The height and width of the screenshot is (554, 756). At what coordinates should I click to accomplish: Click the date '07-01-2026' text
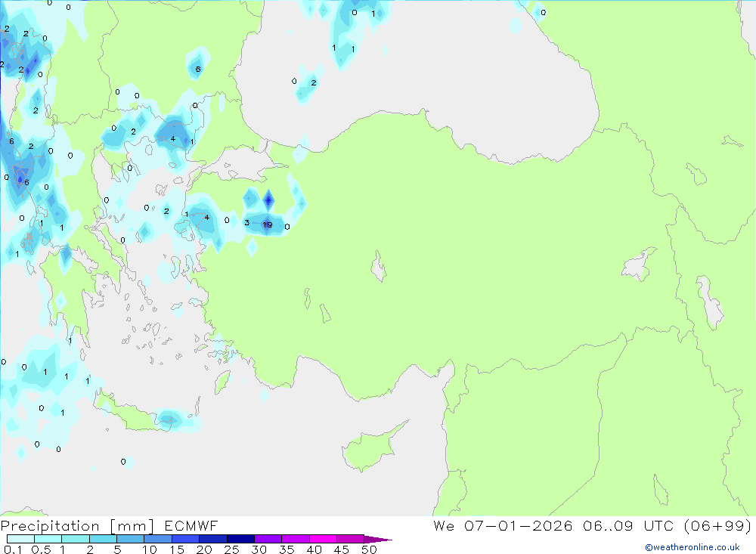pyautogui.click(x=519, y=526)
